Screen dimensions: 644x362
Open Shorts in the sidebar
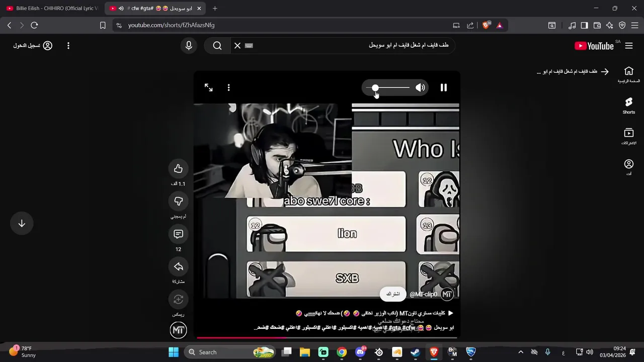coord(629,106)
